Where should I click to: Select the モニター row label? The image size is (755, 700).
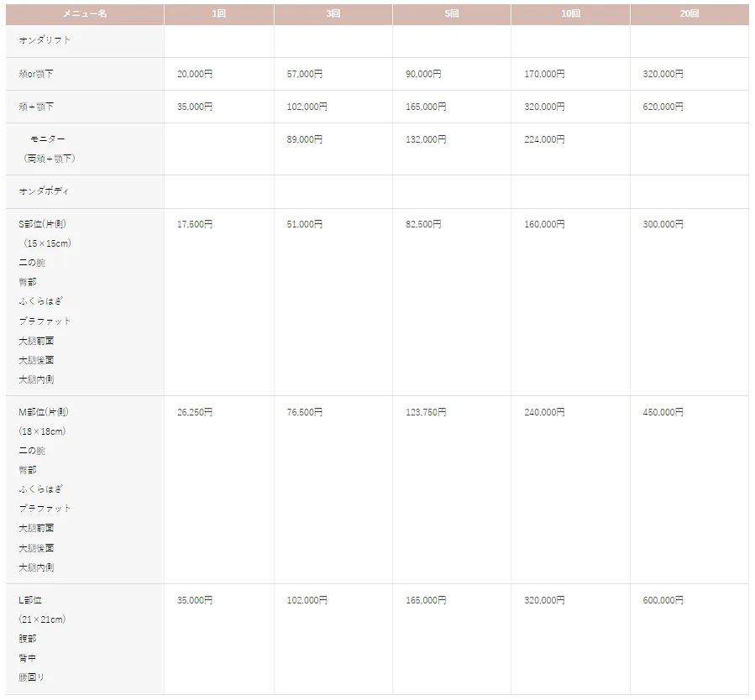[x=47, y=139]
